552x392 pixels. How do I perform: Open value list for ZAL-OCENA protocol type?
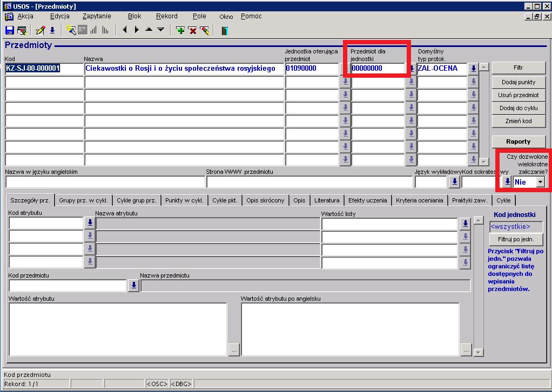pos(474,69)
